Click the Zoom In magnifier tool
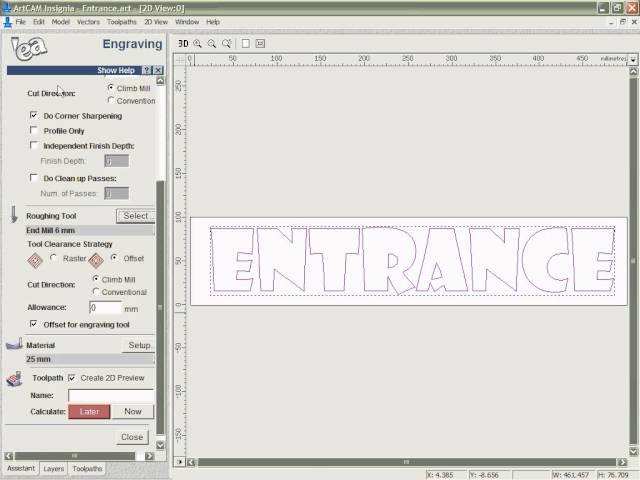Image resolution: width=640 pixels, height=480 pixels. tap(198, 43)
